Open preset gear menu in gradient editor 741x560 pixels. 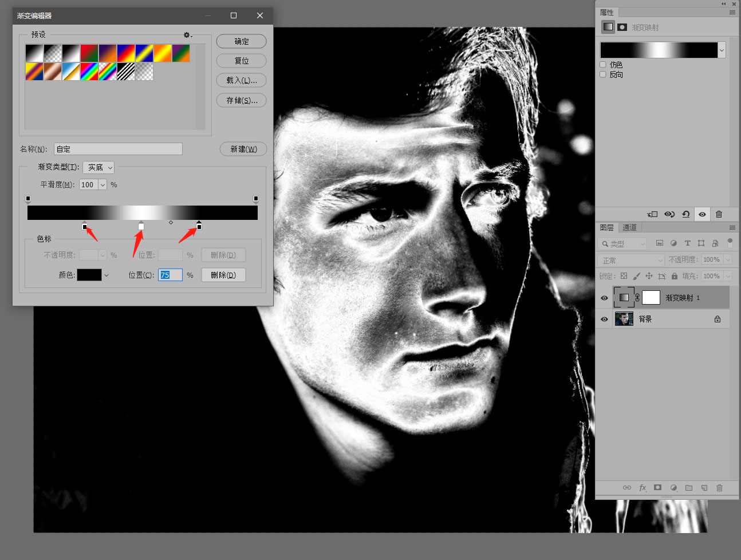click(187, 35)
